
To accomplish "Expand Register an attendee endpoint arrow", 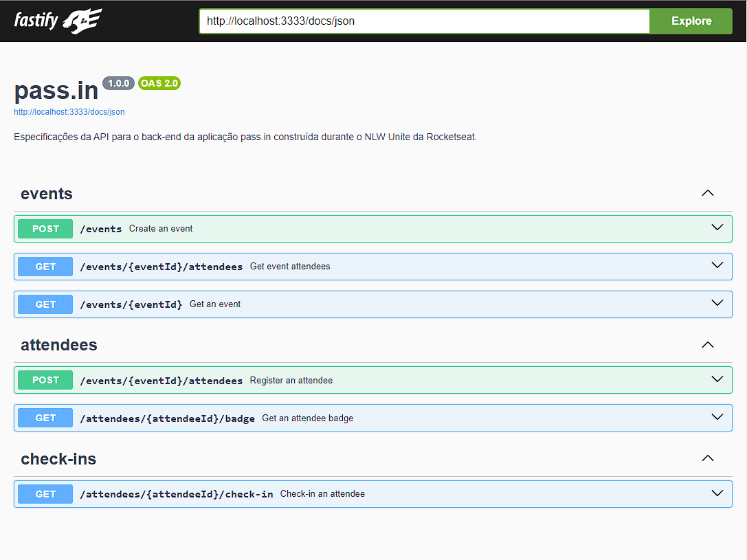I will [717, 379].
